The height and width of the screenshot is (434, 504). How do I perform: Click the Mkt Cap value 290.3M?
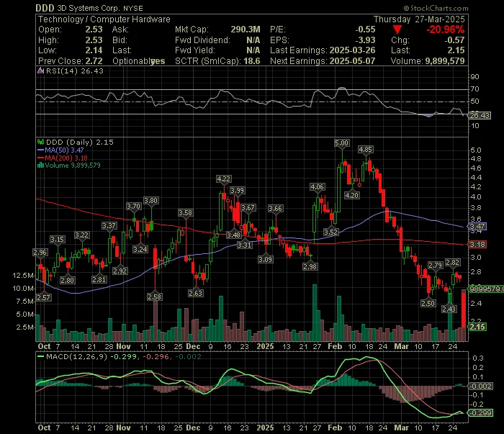(246, 30)
